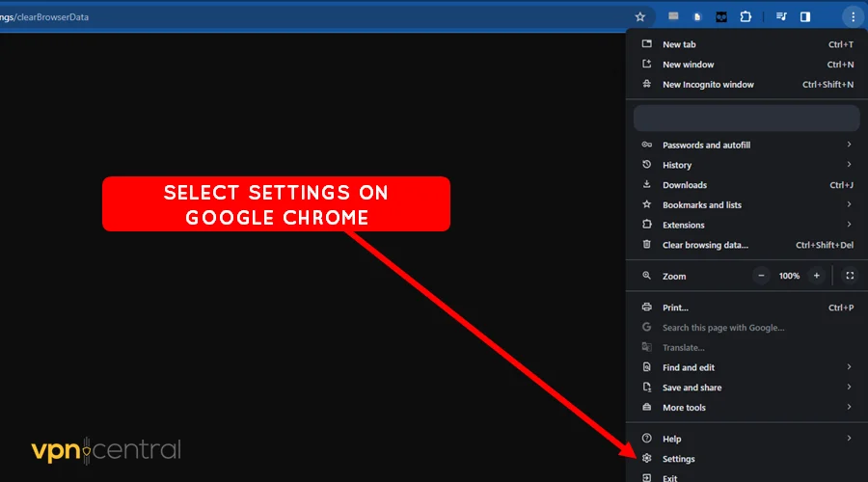Expand the History submenu
Viewport: 868px width, 482px height.
(x=746, y=165)
